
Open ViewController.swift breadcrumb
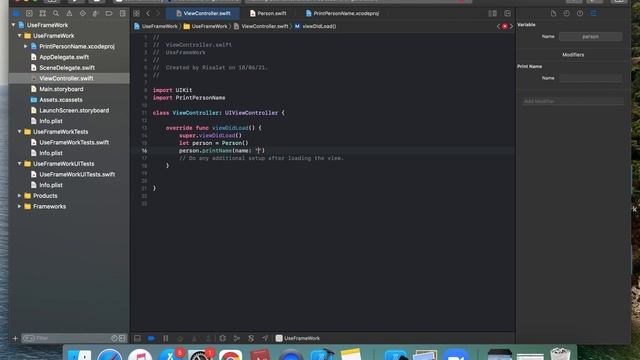[x=261, y=26]
